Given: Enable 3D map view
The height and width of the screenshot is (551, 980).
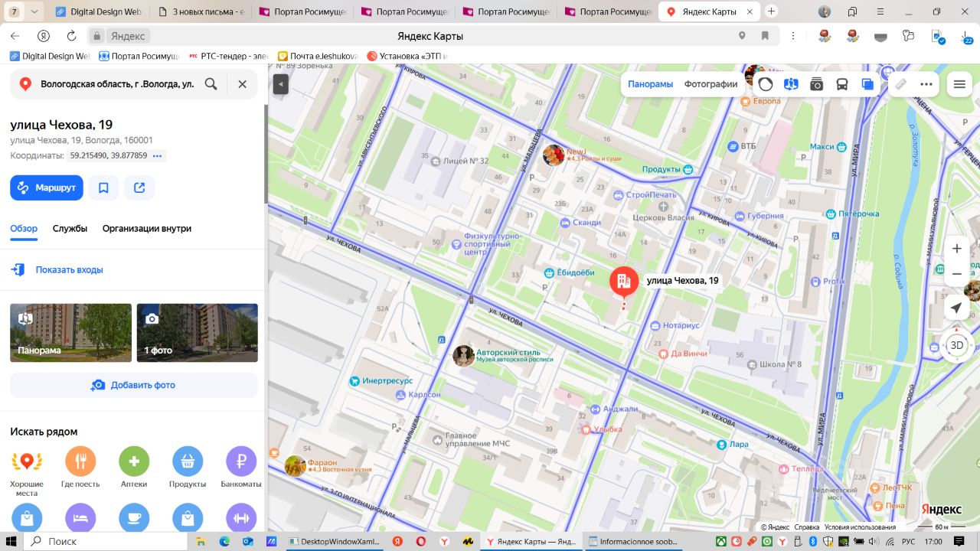Looking at the screenshot, I should coord(957,345).
